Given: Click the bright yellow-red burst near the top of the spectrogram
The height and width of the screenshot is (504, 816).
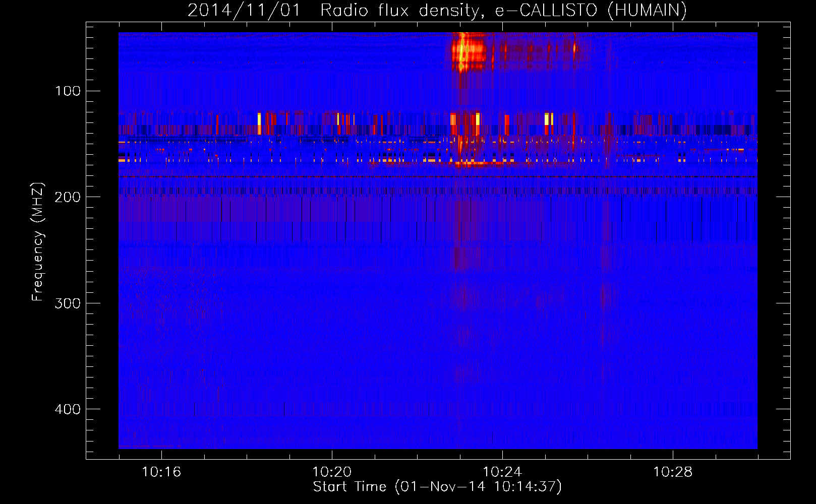Looking at the screenshot, I should click(x=469, y=51).
